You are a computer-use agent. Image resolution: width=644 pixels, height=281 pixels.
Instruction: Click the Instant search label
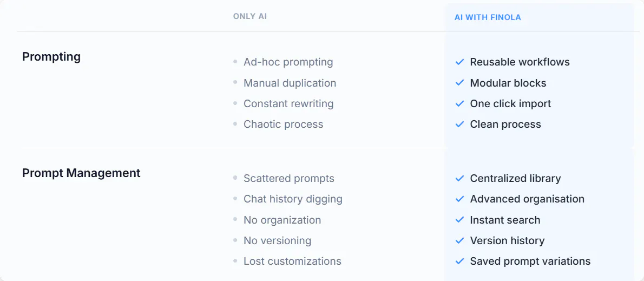505,220
